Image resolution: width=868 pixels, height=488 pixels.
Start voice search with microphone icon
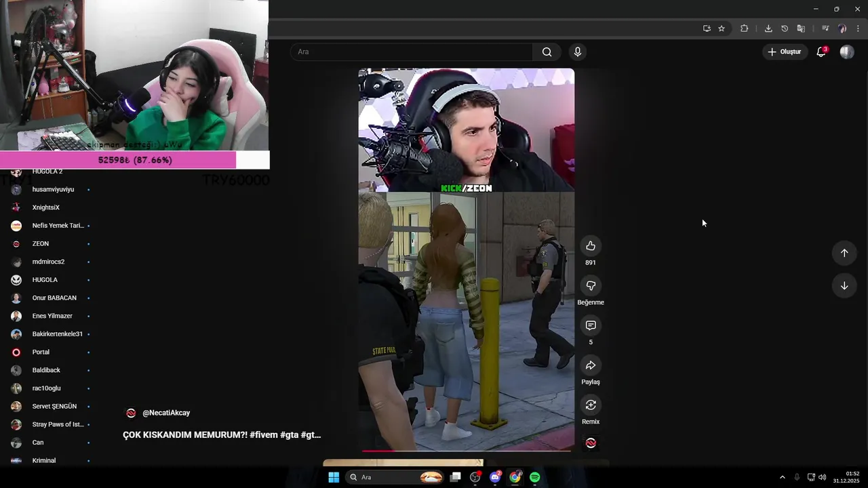pos(578,52)
